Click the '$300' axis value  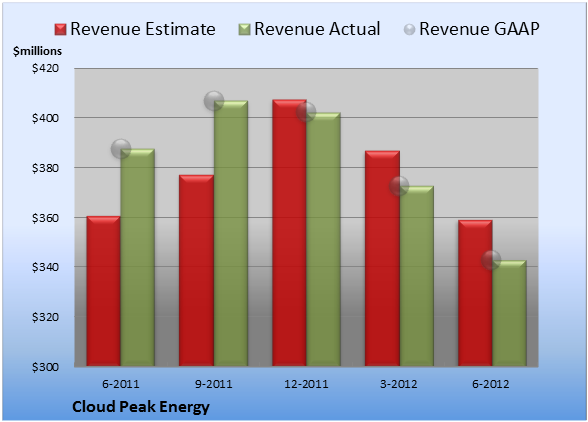pyautogui.click(x=45, y=367)
